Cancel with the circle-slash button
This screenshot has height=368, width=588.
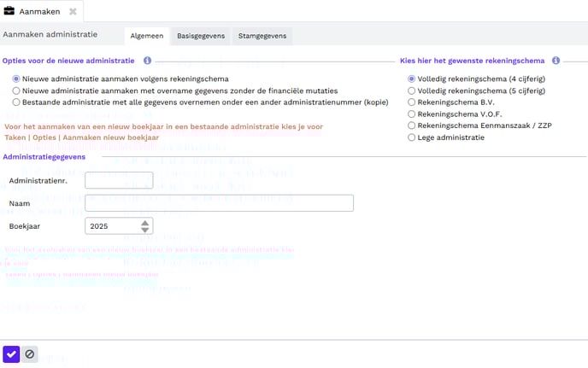30,354
